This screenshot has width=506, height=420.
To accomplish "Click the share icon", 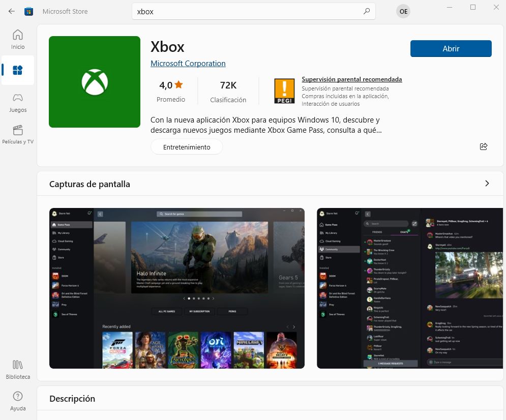I will [x=483, y=146].
